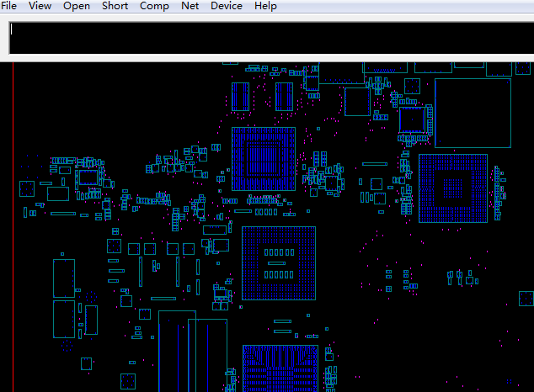Open the Short menu
Viewport: 534px width, 392px height.
(x=115, y=6)
